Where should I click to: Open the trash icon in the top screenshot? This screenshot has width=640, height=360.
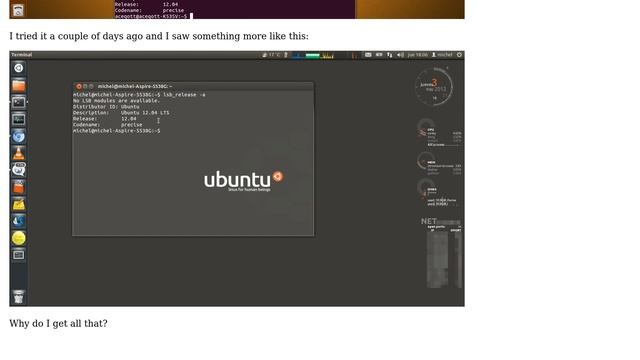coord(18,10)
